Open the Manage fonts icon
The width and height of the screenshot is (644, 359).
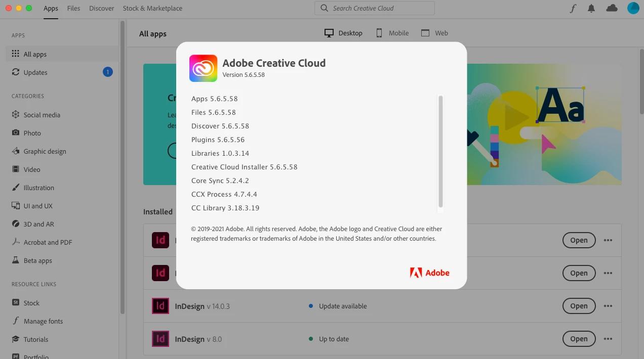(16, 321)
